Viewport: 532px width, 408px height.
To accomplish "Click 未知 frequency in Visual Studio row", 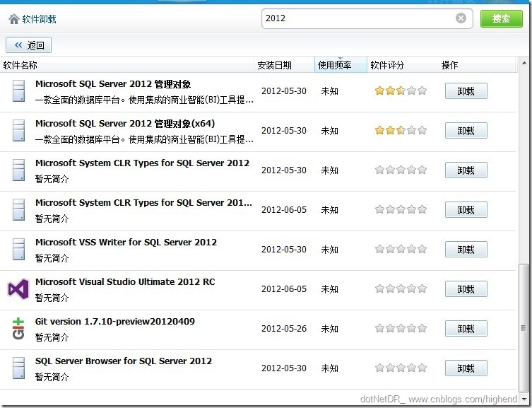I will [x=329, y=289].
